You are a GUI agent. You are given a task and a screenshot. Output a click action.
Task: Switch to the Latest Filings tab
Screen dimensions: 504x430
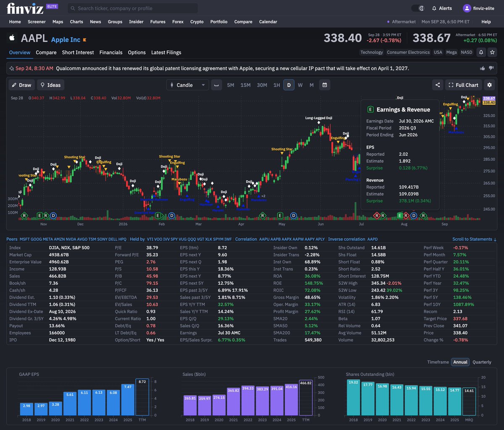pos(166,52)
